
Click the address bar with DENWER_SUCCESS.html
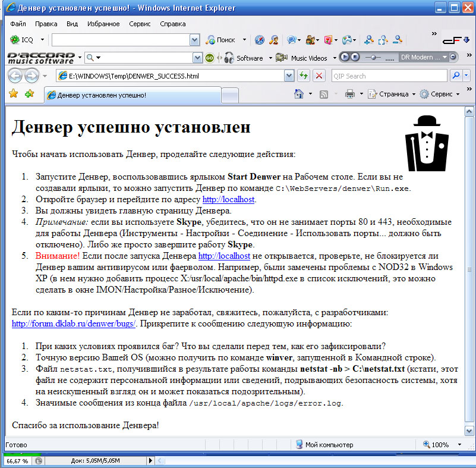point(171,76)
